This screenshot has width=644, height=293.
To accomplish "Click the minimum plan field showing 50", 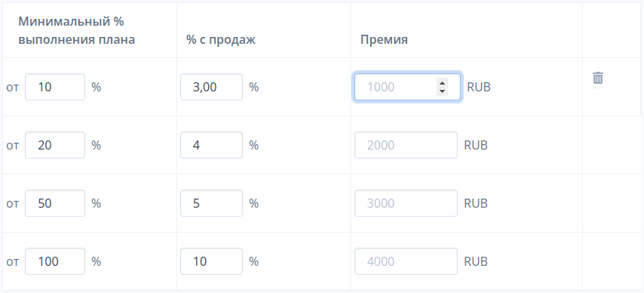I will click(x=55, y=203).
